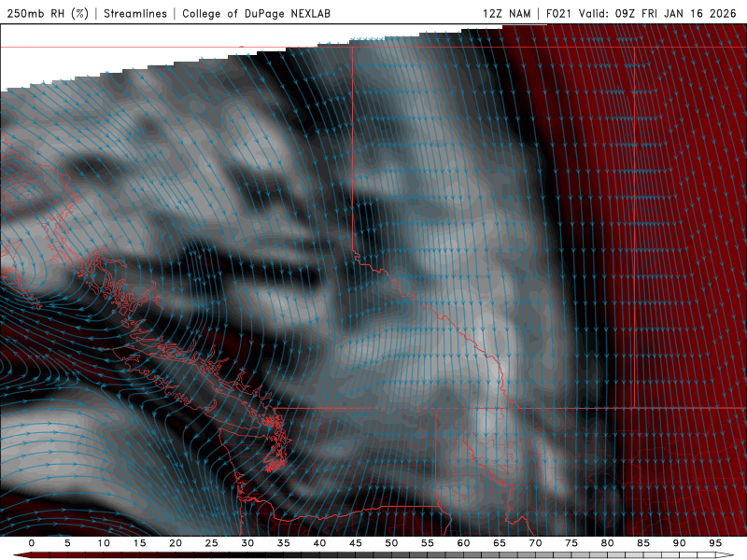Viewport: 747px width, 560px height.
Task: Click the "250mb RH (%)" title text
Action: [48, 13]
